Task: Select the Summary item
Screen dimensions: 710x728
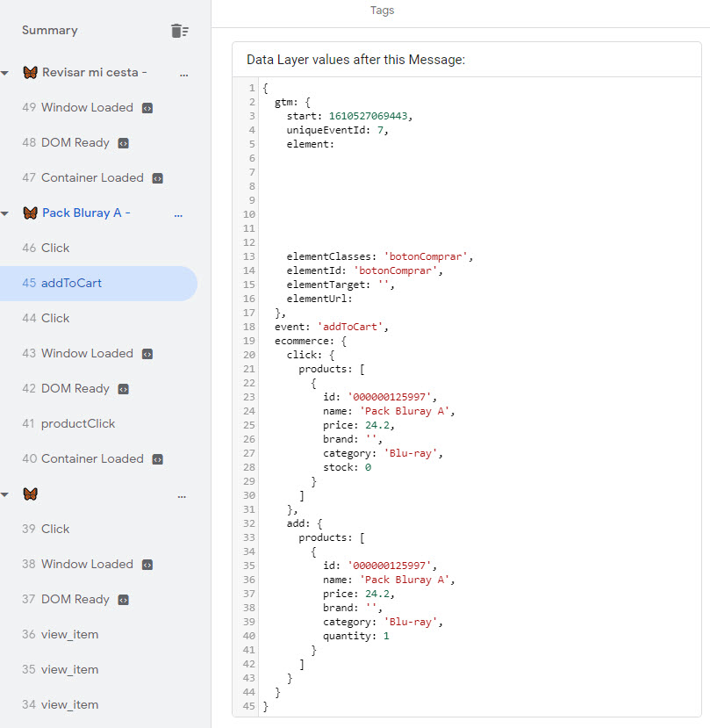Action: (x=50, y=30)
